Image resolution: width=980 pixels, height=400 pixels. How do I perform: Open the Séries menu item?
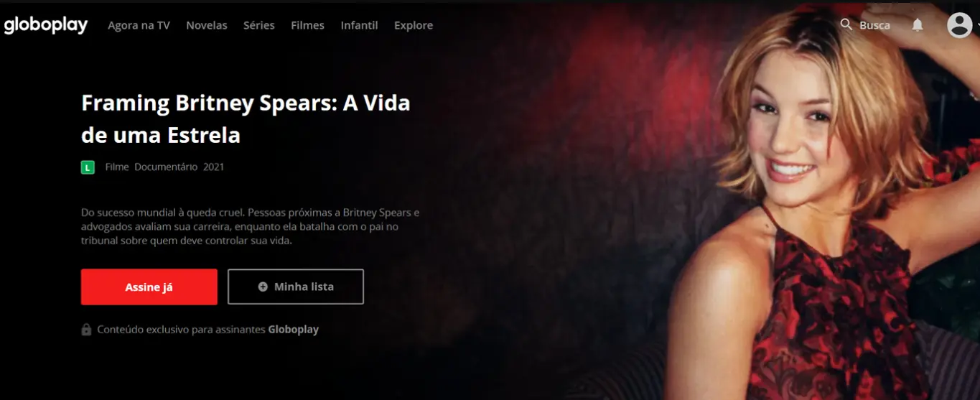(x=259, y=25)
